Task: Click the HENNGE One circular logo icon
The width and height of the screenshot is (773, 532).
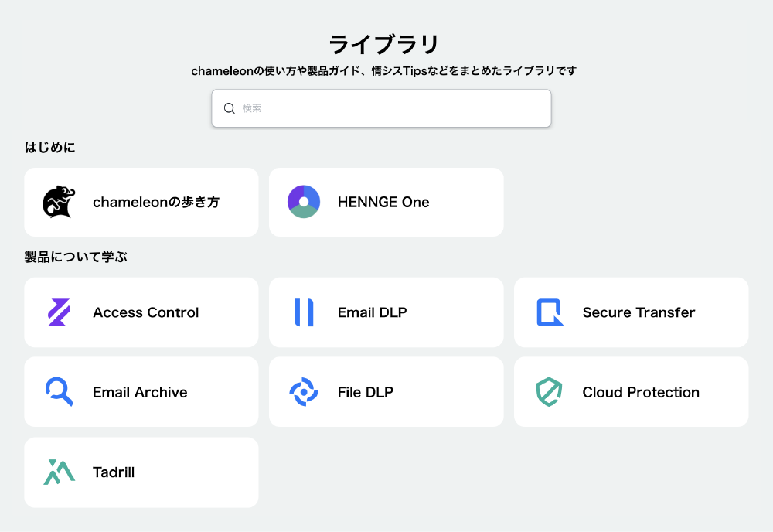Action: pos(304,202)
